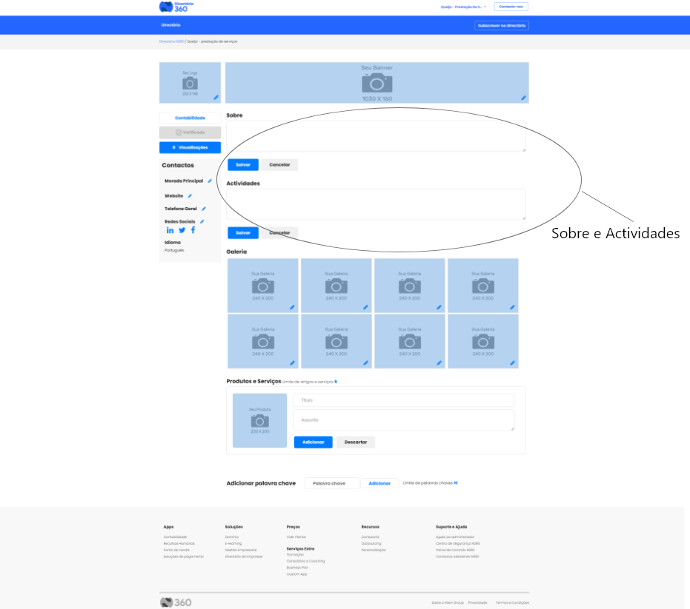Click the pencil icon beside Redes Sociais
690x609 pixels.
point(202,221)
